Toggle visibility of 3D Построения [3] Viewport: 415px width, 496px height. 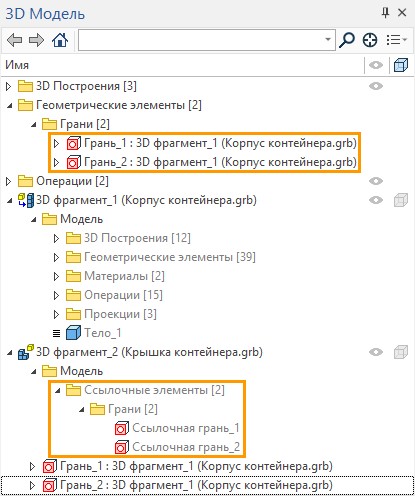coord(376,86)
